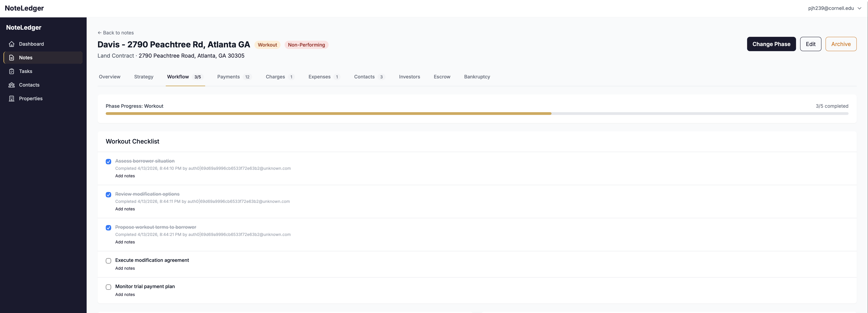Click the Contacts people icon
This screenshot has width=868, height=313.
[x=12, y=85]
